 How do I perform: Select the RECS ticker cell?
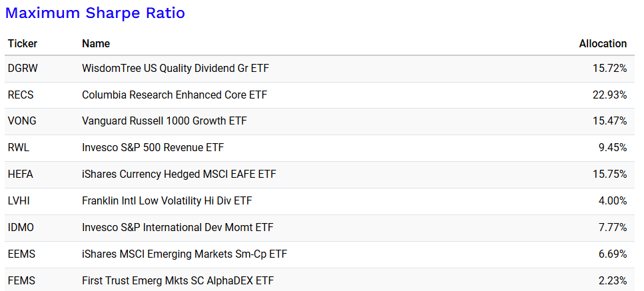[21, 95]
